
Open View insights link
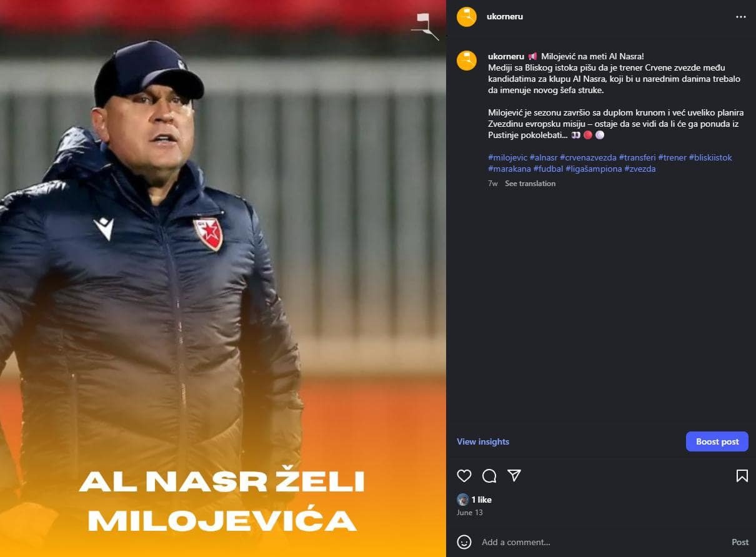click(x=483, y=441)
